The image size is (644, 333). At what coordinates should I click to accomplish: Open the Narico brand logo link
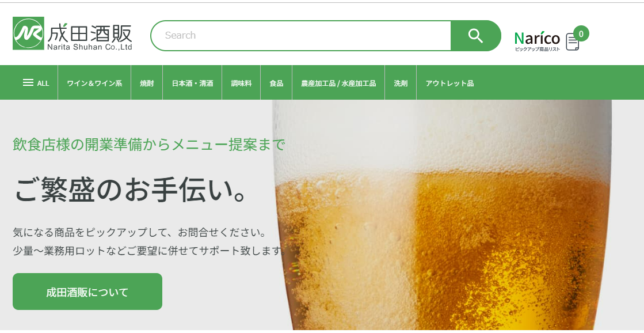[537, 39]
